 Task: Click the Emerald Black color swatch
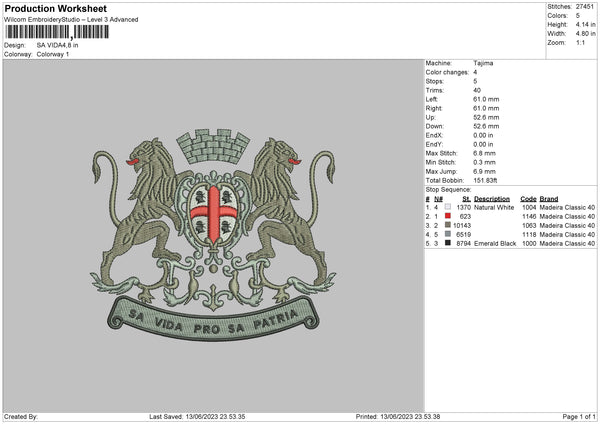[448, 243]
